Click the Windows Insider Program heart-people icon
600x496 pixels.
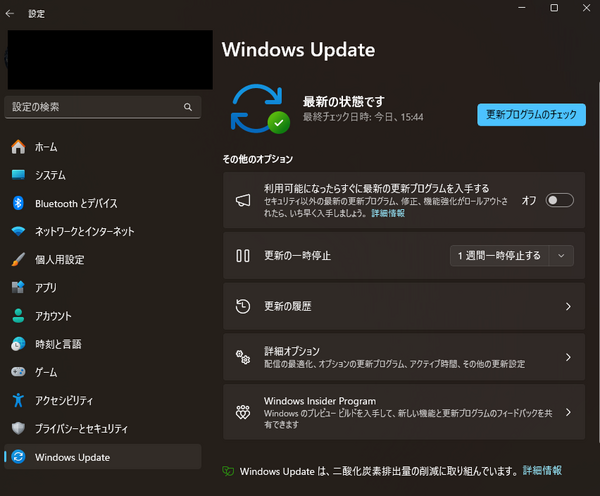243,412
